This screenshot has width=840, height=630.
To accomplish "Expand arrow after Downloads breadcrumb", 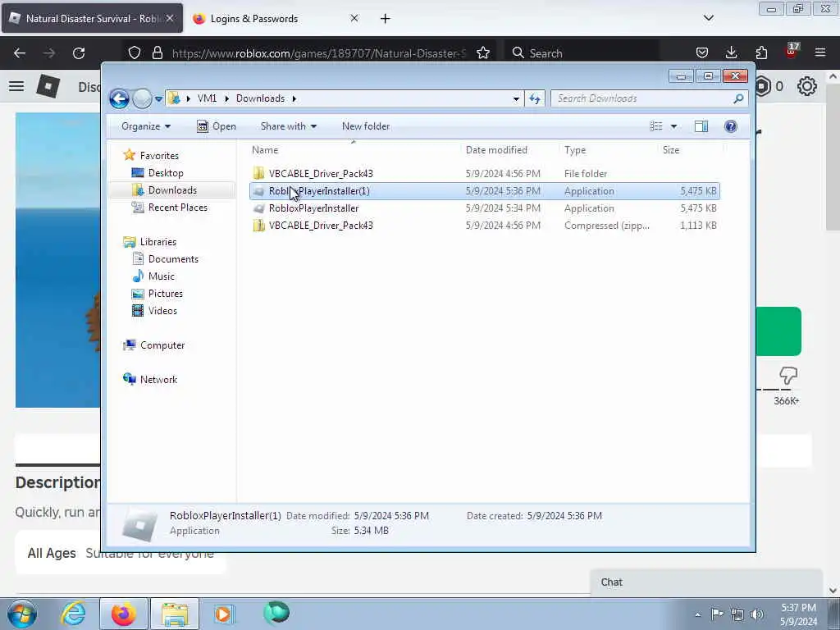I will coord(294,98).
